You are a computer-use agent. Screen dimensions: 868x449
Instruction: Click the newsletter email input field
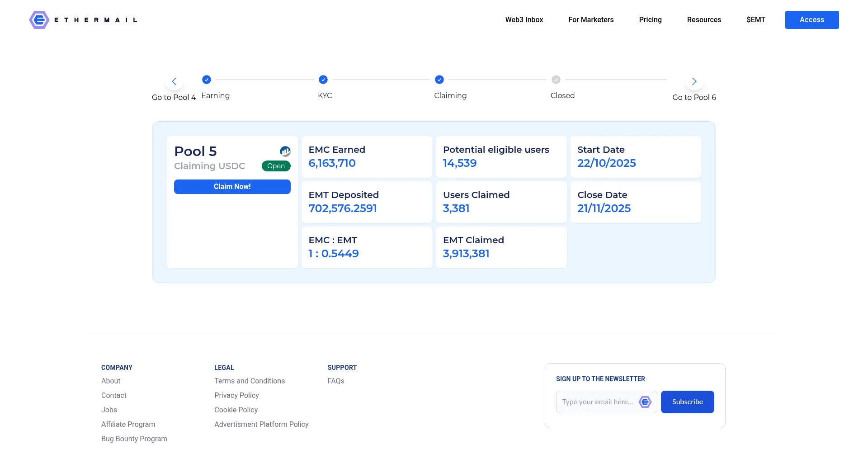pyautogui.click(x=597, y=402)
